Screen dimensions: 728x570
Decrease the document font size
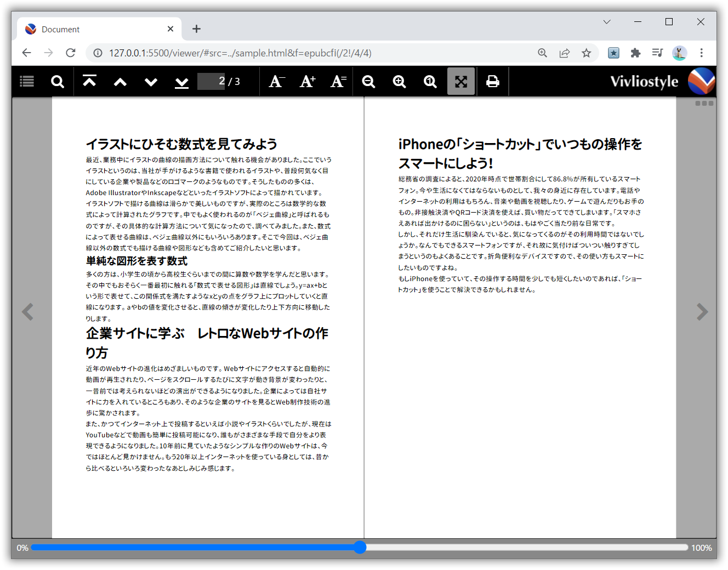(276, 81)
